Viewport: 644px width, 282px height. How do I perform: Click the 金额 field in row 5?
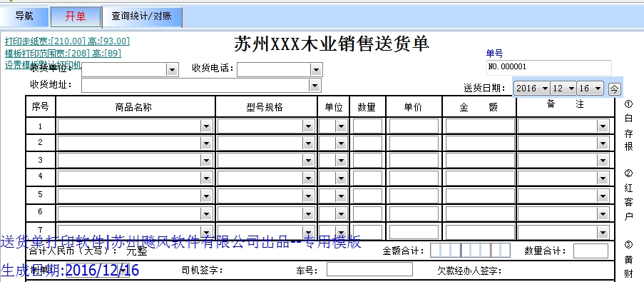point(480,196)
